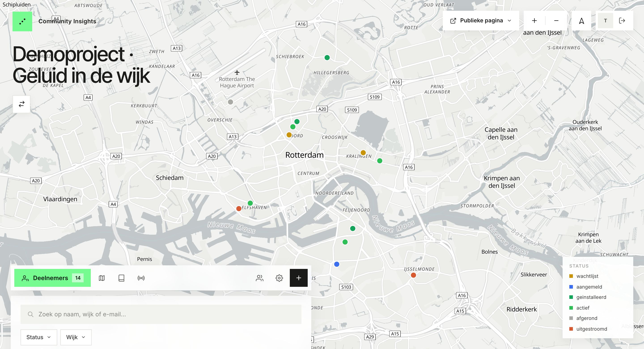Viewport: 644px width, 349px height.
Task: Open the book/notebook tab icon
Action: click(121, 278)
